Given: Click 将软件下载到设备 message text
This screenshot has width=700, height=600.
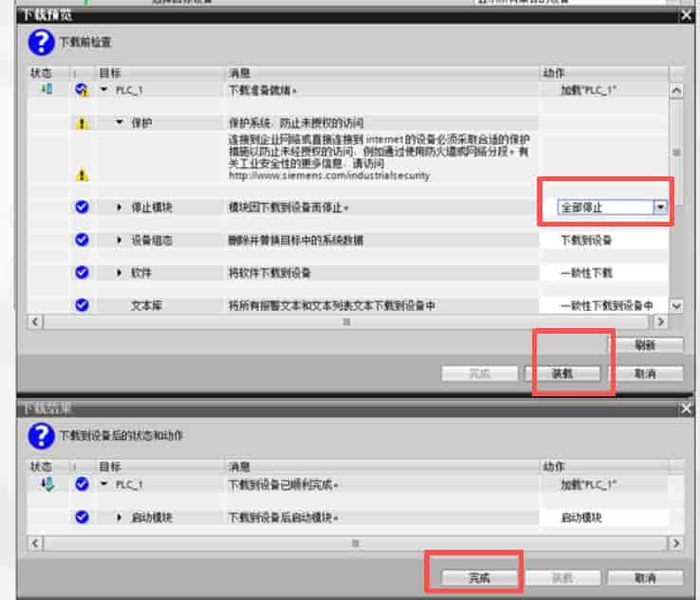Looking at the screenshot, I should click(x=269, y=273).
